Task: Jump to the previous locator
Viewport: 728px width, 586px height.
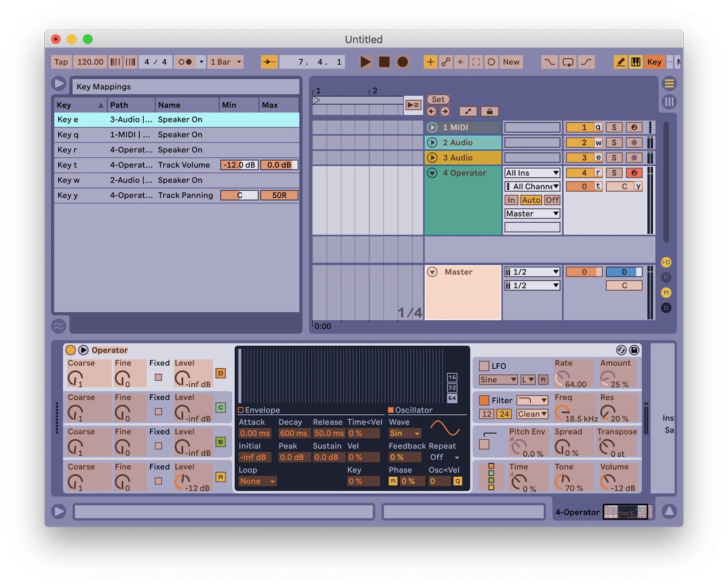Action: pyautogui.click(x=431, y=111)
